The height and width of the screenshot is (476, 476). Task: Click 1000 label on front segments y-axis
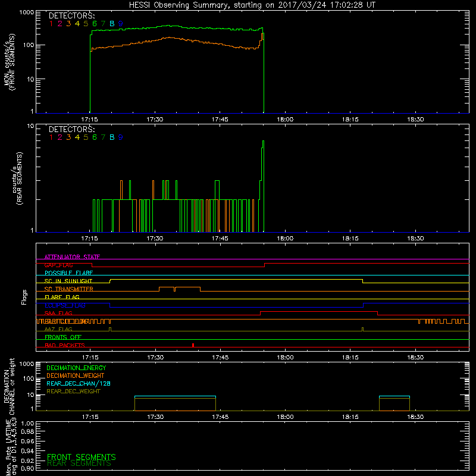[27, 12]
